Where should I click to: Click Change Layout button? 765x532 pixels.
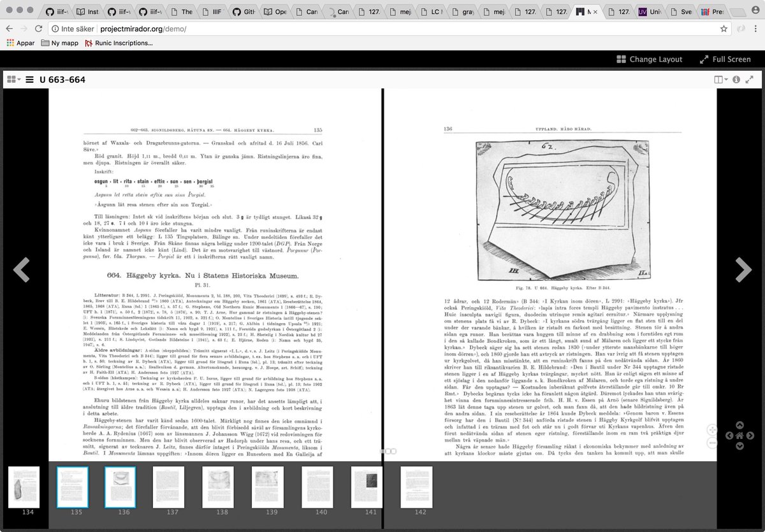(x=649, y=59)
